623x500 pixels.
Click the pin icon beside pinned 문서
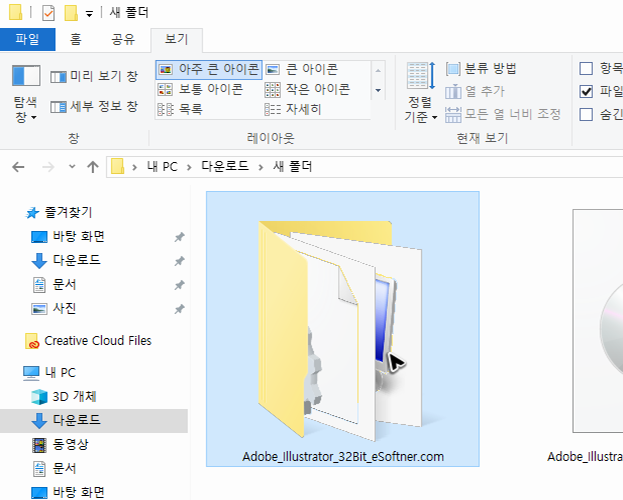point(179,285)
